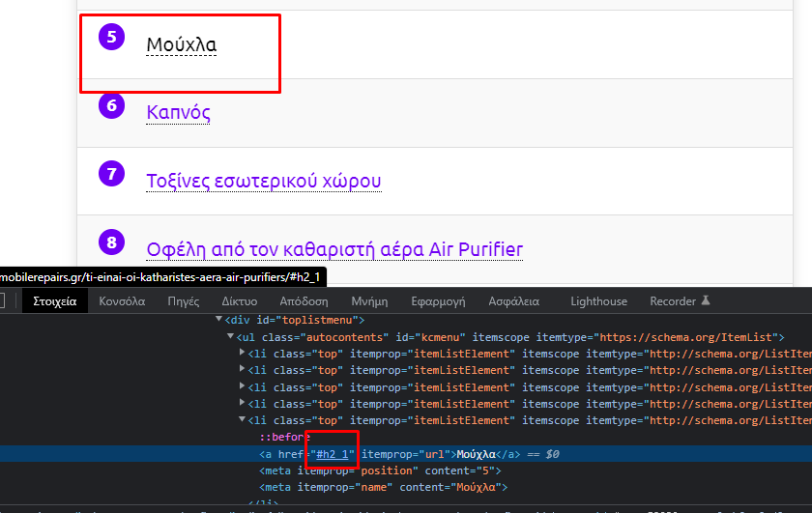The image size is (812, 513).
Task: Open the Μούχλα table of contents link
Action: [182, 44]
